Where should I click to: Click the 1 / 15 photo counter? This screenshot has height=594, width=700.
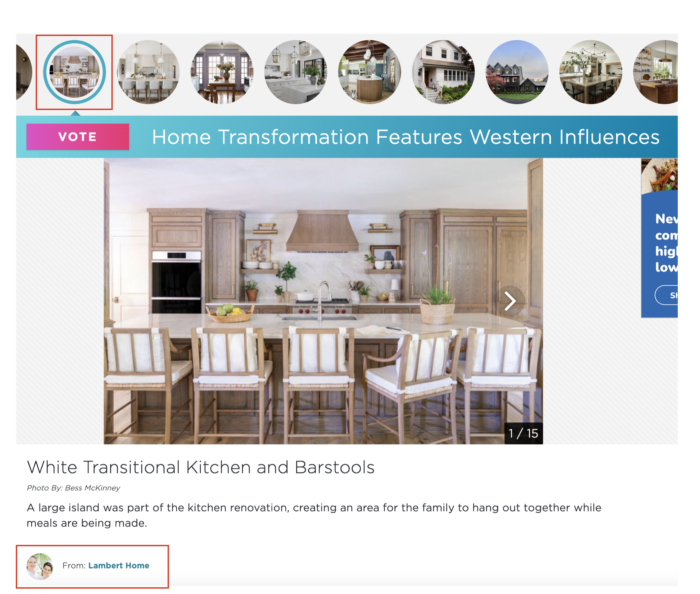coord(523,433)
